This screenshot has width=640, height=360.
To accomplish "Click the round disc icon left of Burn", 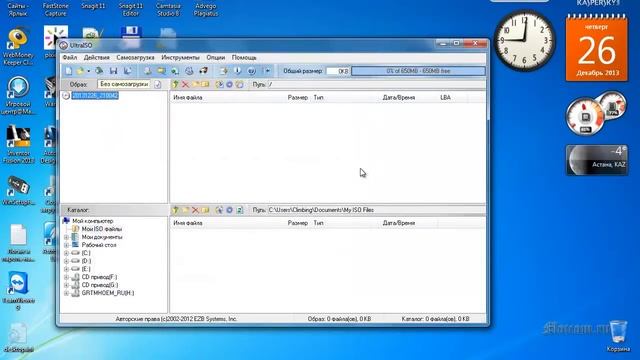I will click(x=189, y=71).
